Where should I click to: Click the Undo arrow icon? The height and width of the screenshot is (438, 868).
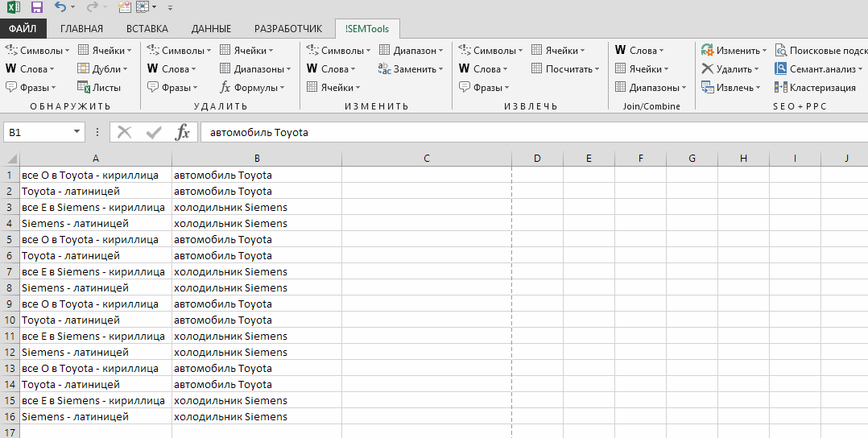60,6
